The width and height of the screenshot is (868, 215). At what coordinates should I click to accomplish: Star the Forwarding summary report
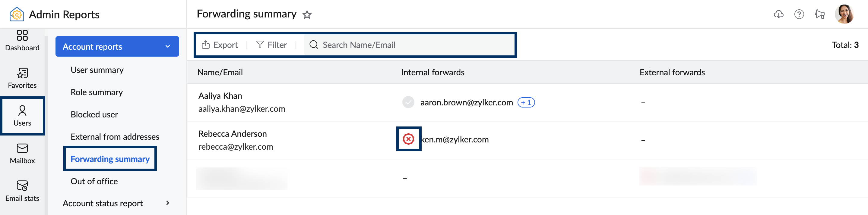pyautogui.click(x=307, y=15)
